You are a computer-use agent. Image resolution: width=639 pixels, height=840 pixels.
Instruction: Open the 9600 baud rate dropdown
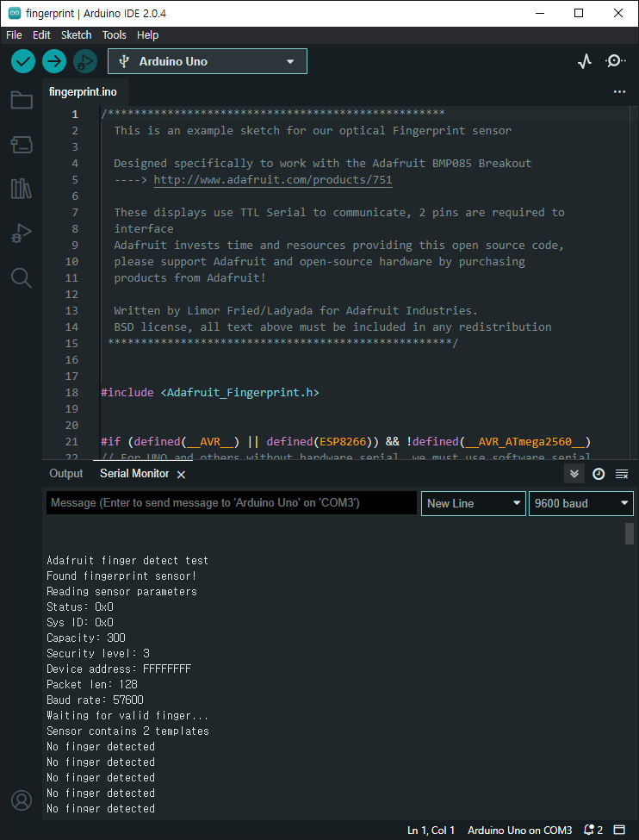pyautogui.click(x=581, y=504)
